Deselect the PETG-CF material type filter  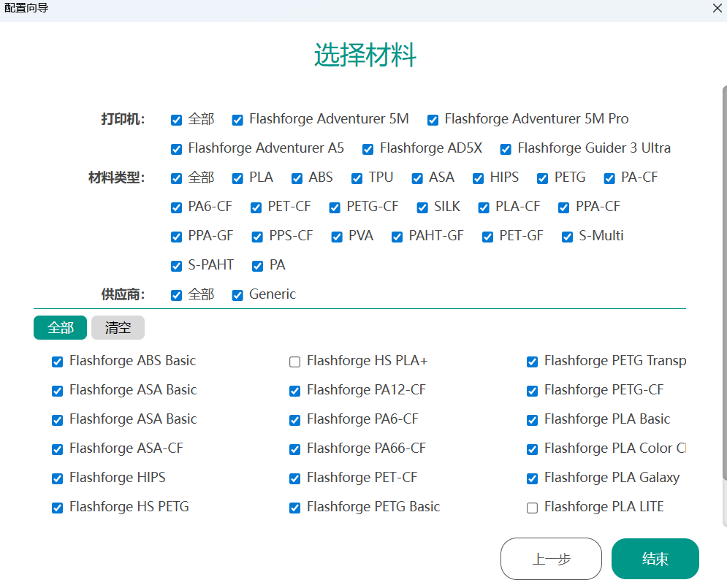click(x=335, y=207)
